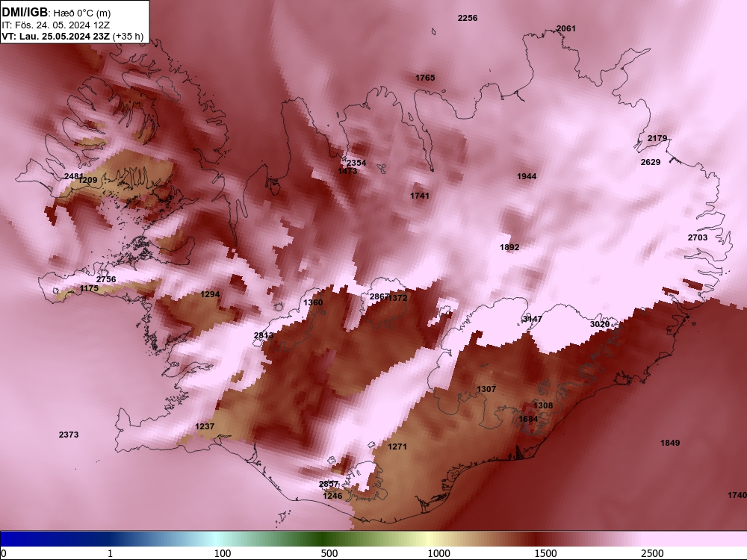
Task: Click the 1849 value label
Action: pyautogui.click(x=670, y=443)
